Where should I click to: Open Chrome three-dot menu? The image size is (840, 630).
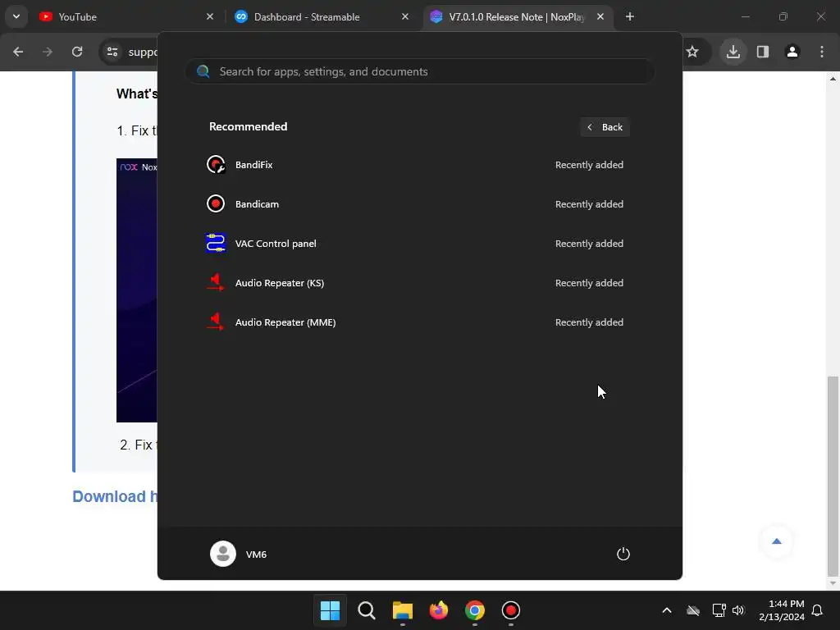point(822,52)
